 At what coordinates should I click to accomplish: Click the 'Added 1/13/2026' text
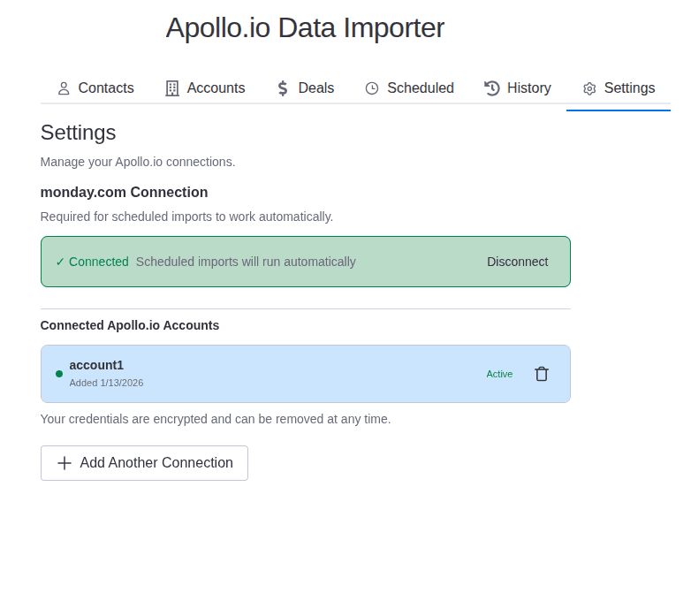[106, 383]
